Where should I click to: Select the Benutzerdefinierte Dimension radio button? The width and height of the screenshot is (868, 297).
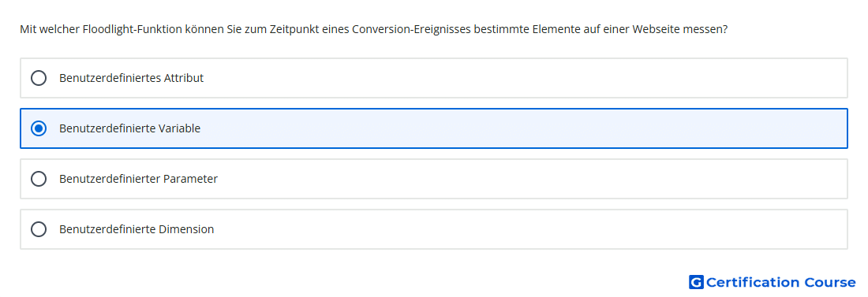(39, 229)
